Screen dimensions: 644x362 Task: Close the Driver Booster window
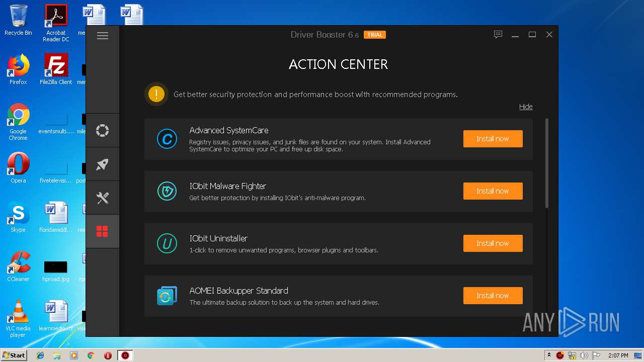pos(549,35)
